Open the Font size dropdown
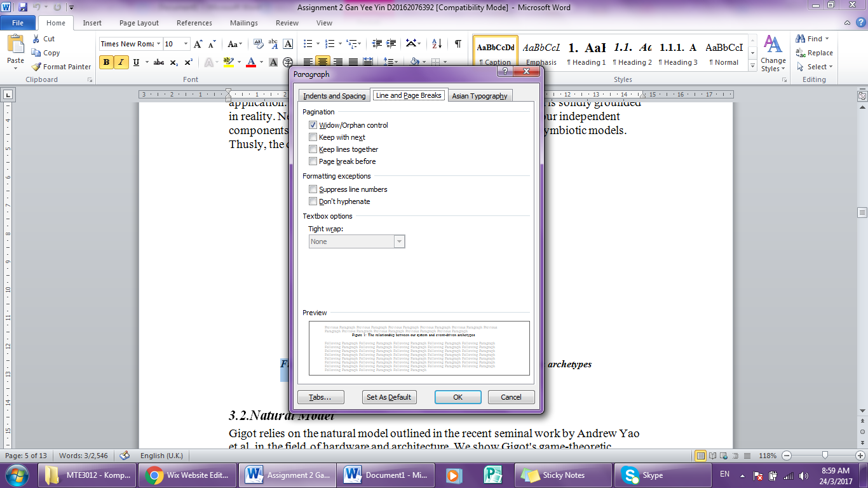This screenshot has width=868, height=488. [x=186, y=44]
